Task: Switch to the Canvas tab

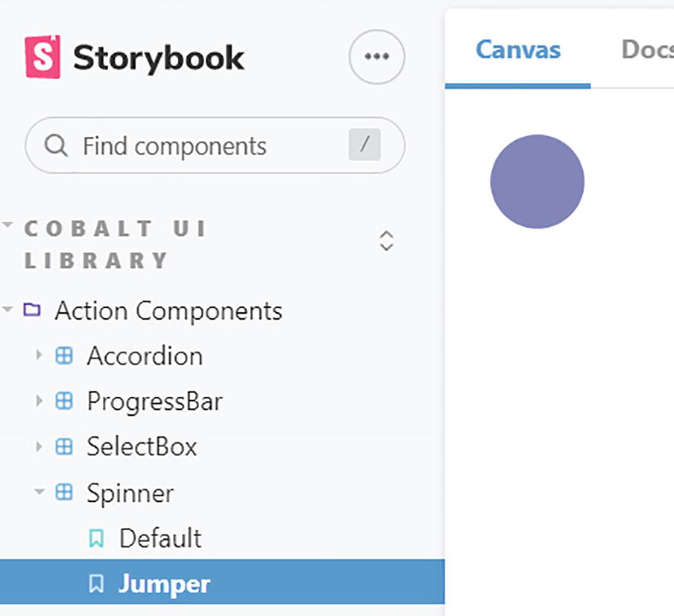Action: (x=518, y=50)
